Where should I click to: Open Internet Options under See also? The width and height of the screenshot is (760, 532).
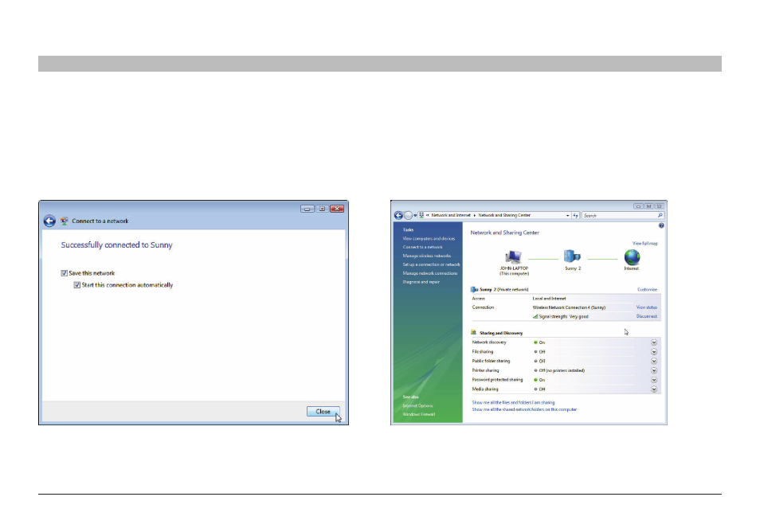click(417, 405)
